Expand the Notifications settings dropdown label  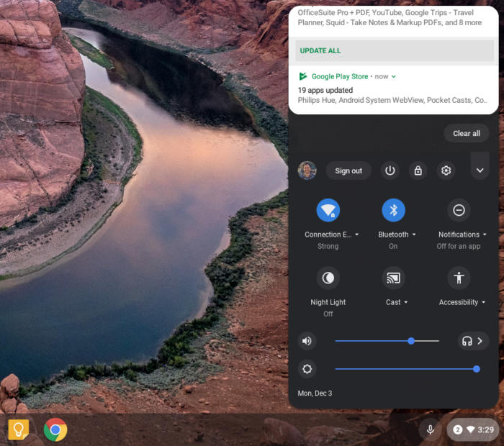[x=462, y=235]
